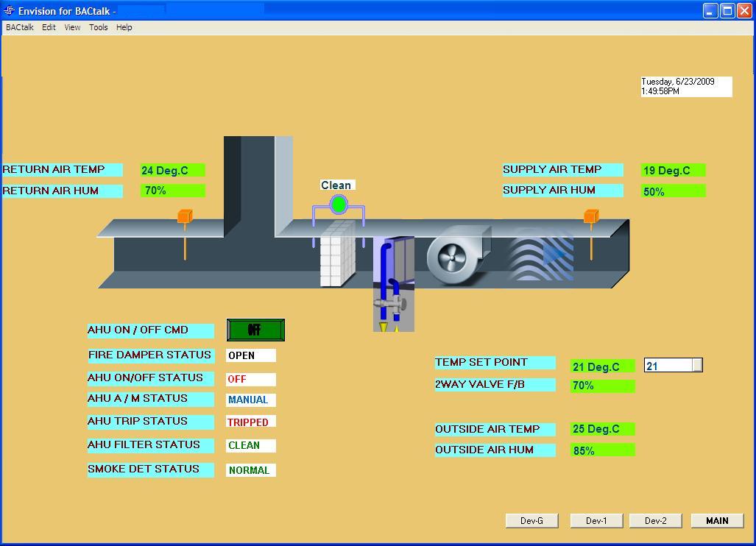The height and width of the screenshot is (546, 756).
Task: Toggle the AHU ON/OFF command switch
Action: click(x=255, y=330)
